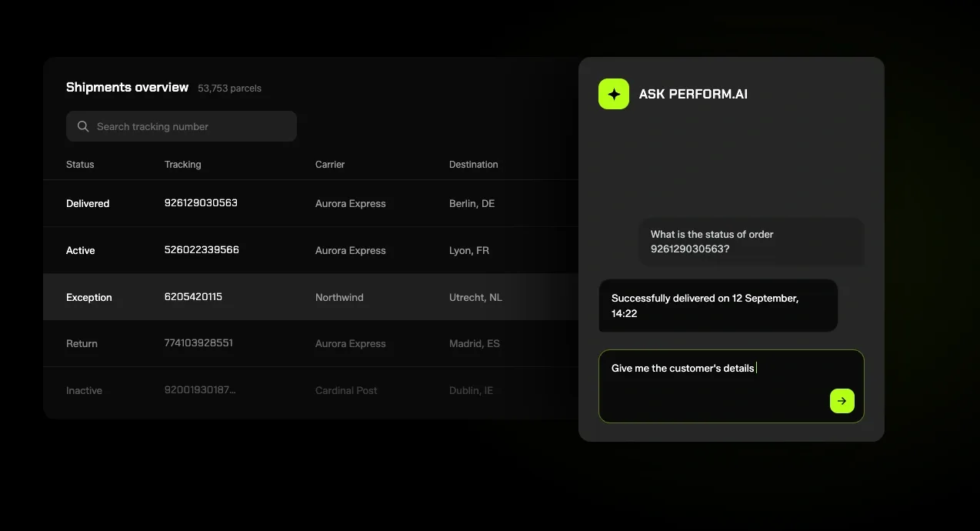The height and width of the screenshot is (531, 980).
Task: Click the Lyon, FR destination
Action: [x=469, y=251]
